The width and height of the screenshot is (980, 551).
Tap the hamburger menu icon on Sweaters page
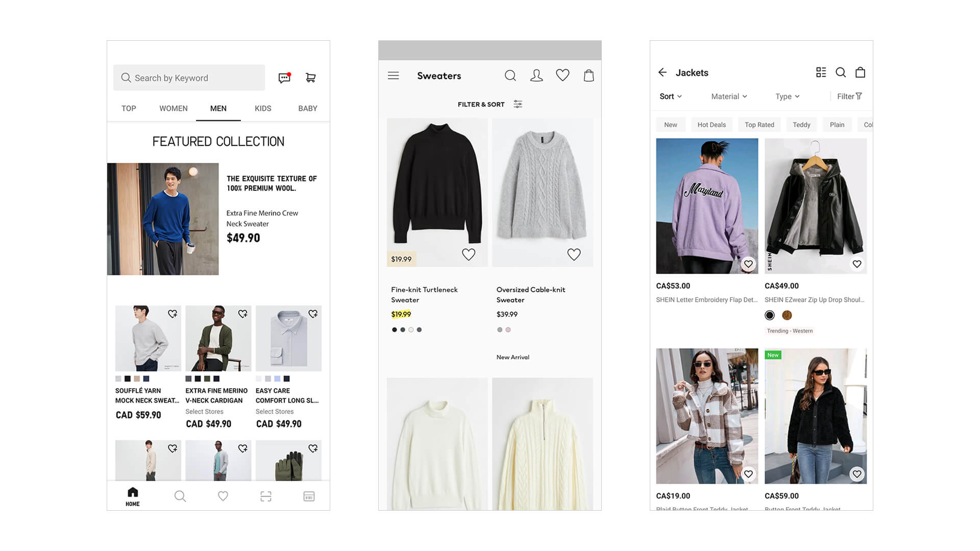coord(394,76)
